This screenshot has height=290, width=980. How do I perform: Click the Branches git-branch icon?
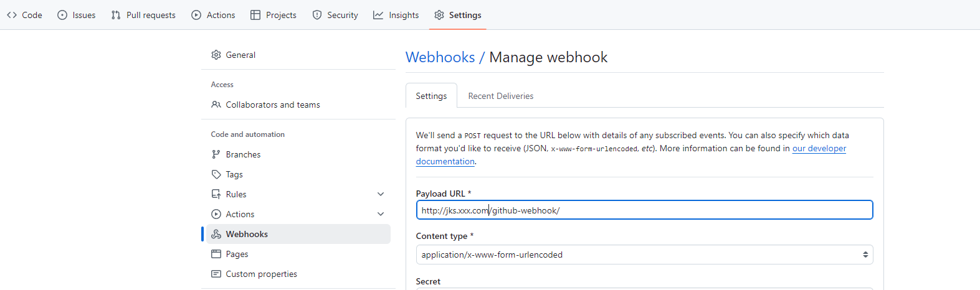coord(216,154)
